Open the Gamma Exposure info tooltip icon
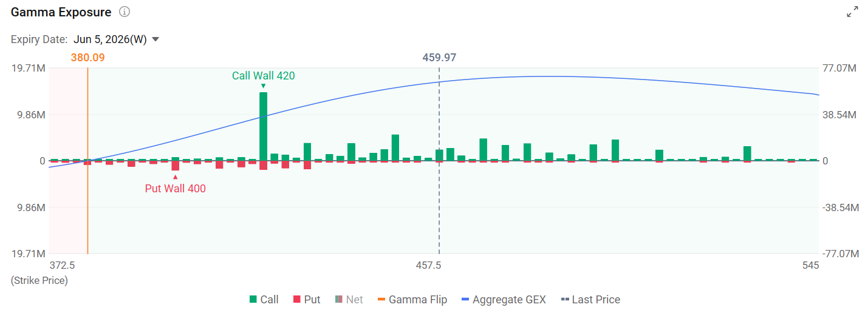 click(125, 12)
